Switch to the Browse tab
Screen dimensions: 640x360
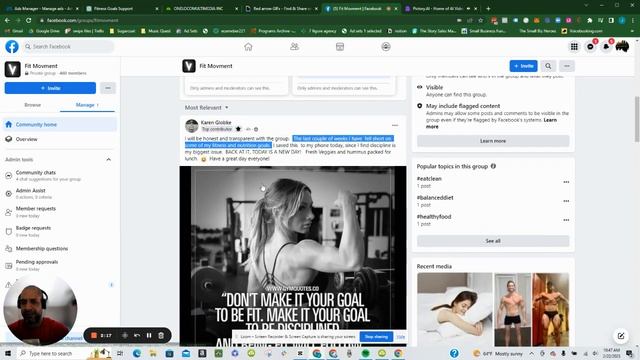pos(32,105)
